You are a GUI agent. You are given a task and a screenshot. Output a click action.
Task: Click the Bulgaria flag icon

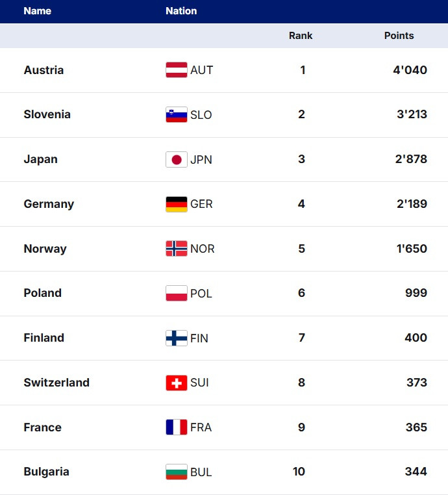(177, 472)
